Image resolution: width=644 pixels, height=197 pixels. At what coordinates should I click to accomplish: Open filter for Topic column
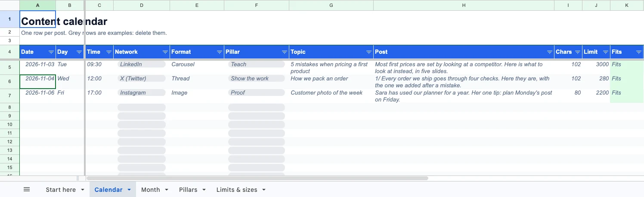pos(369,52)
